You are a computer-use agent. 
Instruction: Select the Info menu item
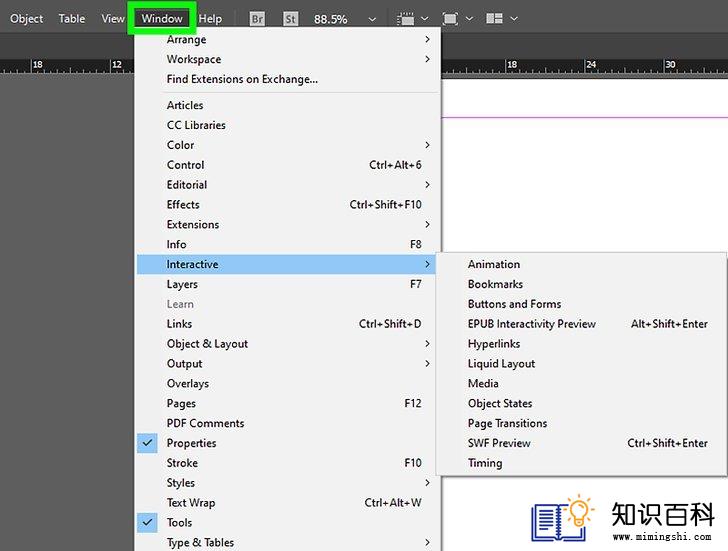tap(286, 245)
